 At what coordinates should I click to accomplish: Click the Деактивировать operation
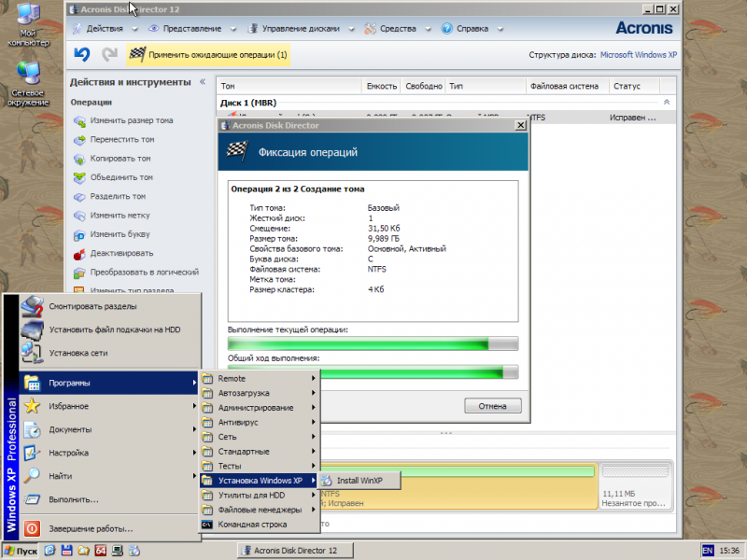tap(113, 253)
